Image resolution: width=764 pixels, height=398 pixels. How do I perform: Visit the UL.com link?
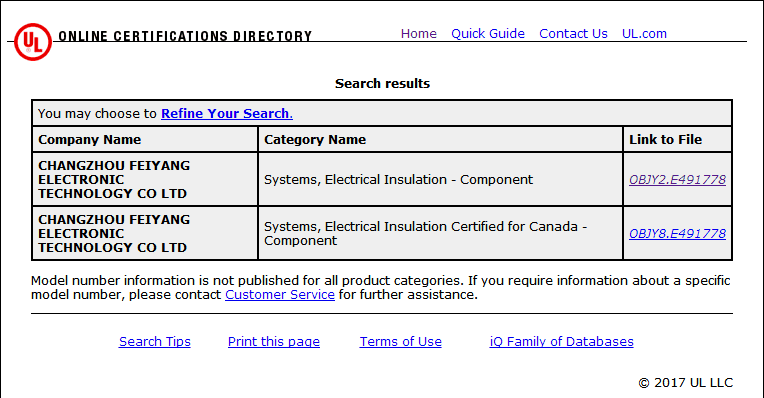[x=644, y=34]
